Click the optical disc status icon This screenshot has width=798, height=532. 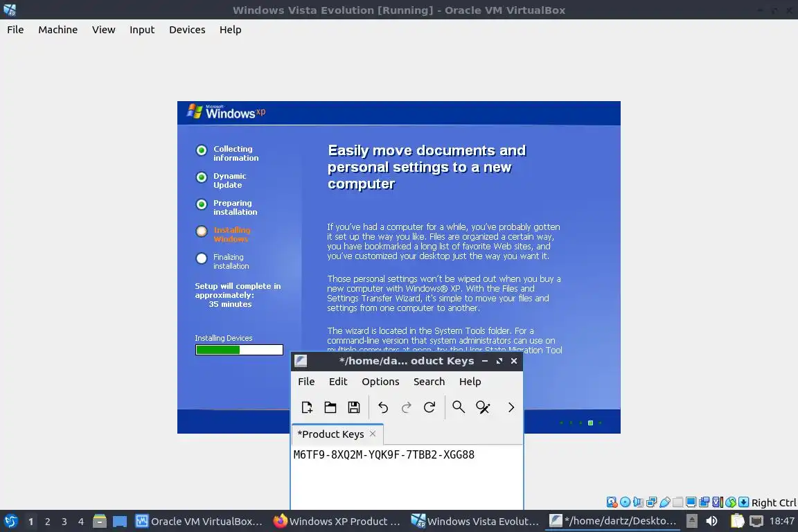[625, 502]
